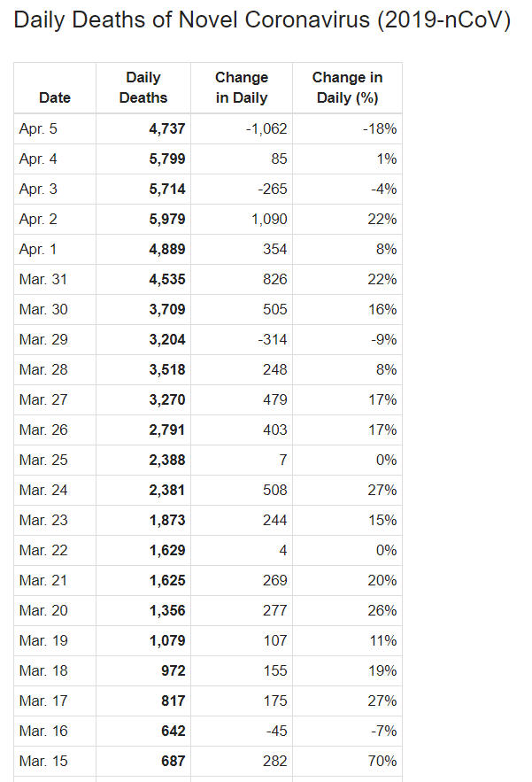Click the 4,889 deaths cell for Apr. 1
Image resolution: width=532 pixels, height=782 pixels.
coord(166,249)
